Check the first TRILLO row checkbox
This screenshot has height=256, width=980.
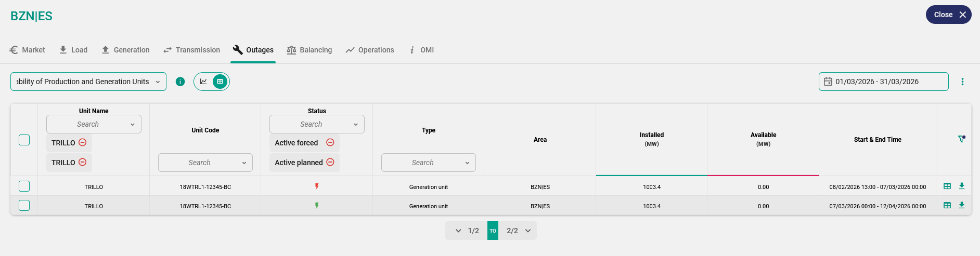click(24, 186)
